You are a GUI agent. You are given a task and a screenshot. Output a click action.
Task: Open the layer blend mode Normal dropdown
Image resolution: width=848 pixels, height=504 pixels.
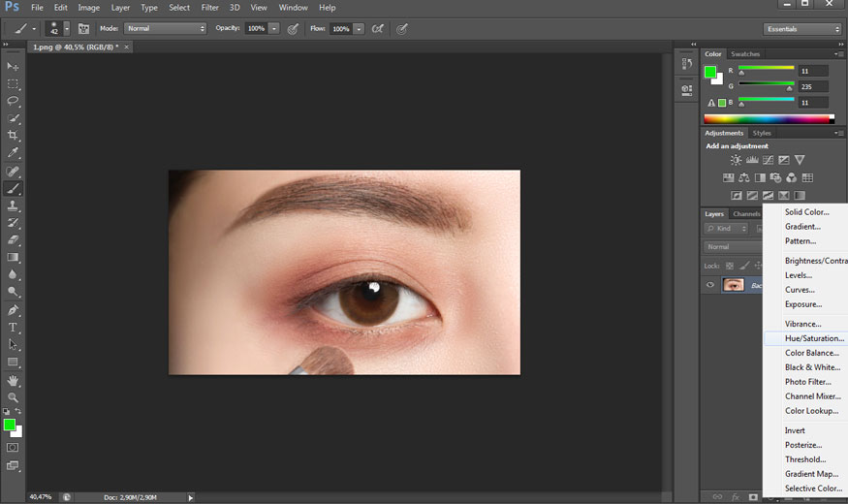coord(734,247)
